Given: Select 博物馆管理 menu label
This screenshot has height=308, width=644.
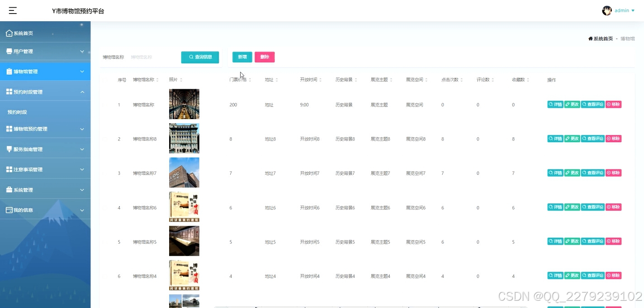Looking at the screenshot, I should tap(26, 72).
